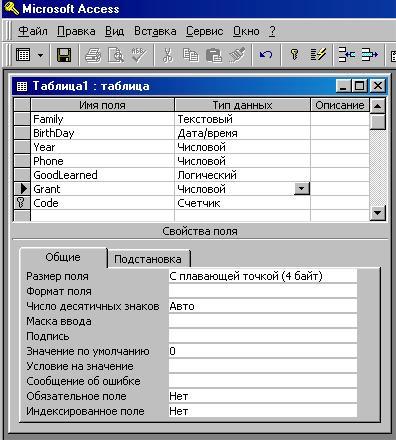Click the Undo arrow icon

[266, 55]
